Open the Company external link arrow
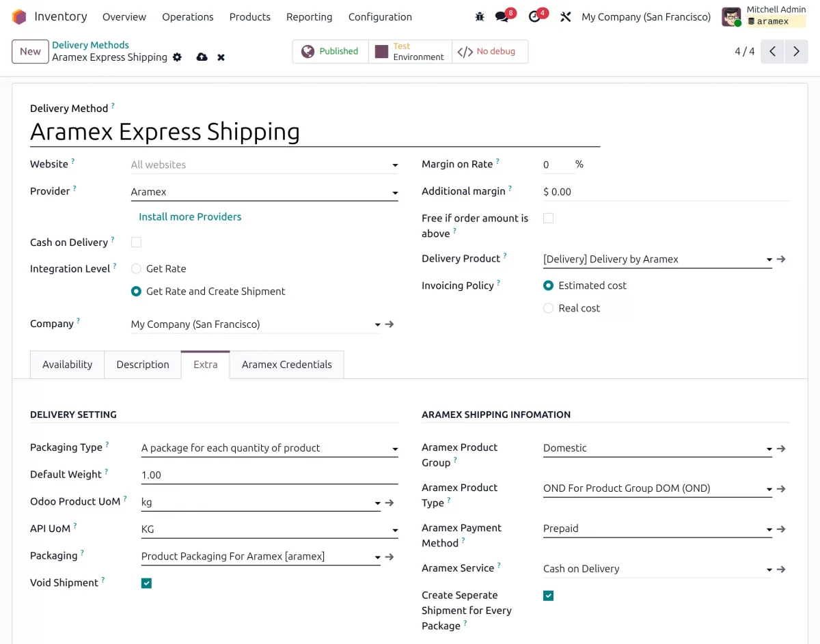This screenshot has height=644, width=820. coord(389,324)
